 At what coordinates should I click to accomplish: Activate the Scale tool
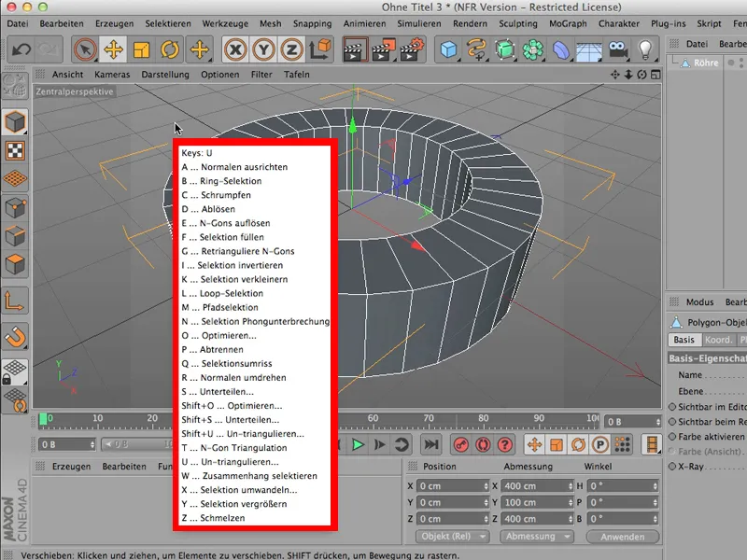coord(142,49)
